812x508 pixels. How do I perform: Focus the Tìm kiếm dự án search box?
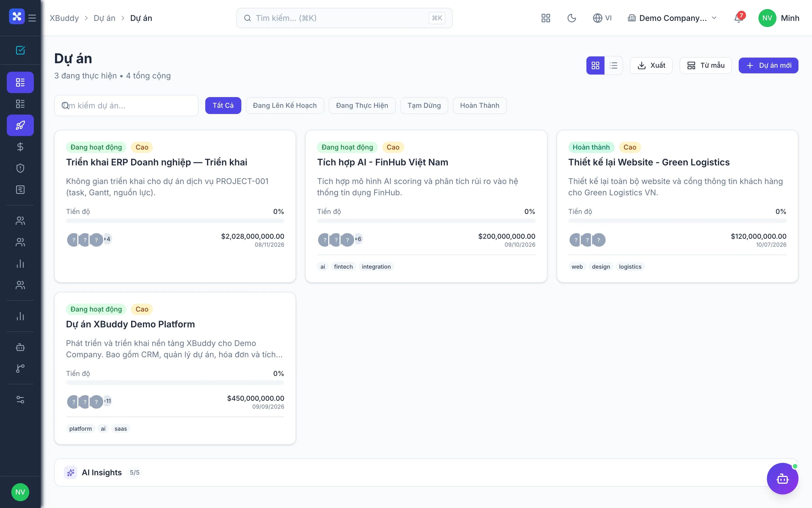[126, 106]
